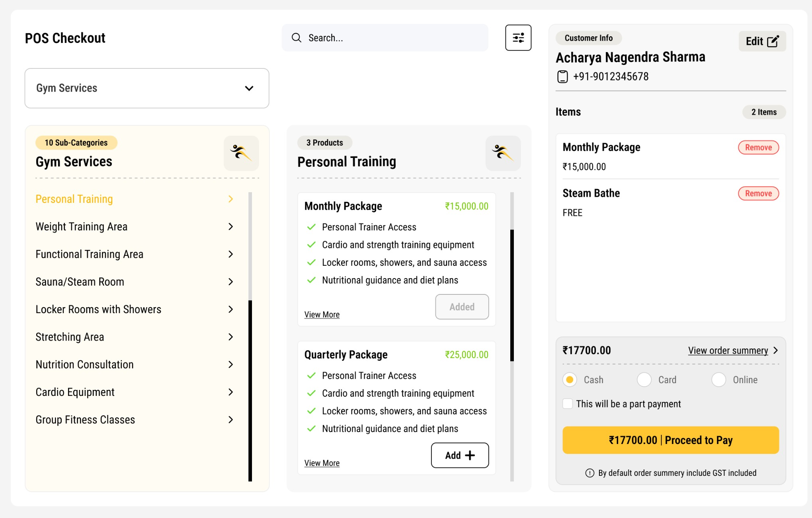Image resolution: width=812 pixels, height=518 pixels.
Task: Click arrow next to View order summery
Action: tap(775, 350)
